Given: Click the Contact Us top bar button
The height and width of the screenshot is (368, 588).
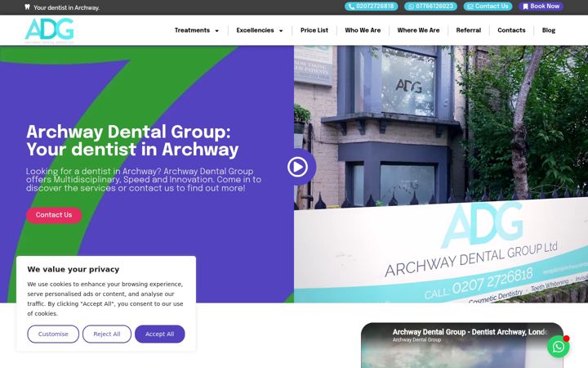Looking at the screenshot, I should point(488,7).
